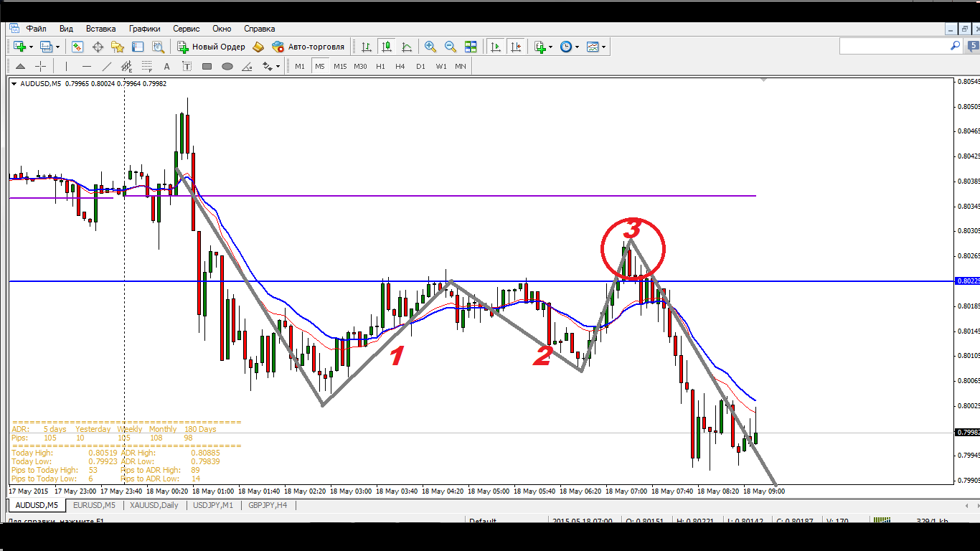
Task: Show the Terminal panel icon
Action: [138, 47]
